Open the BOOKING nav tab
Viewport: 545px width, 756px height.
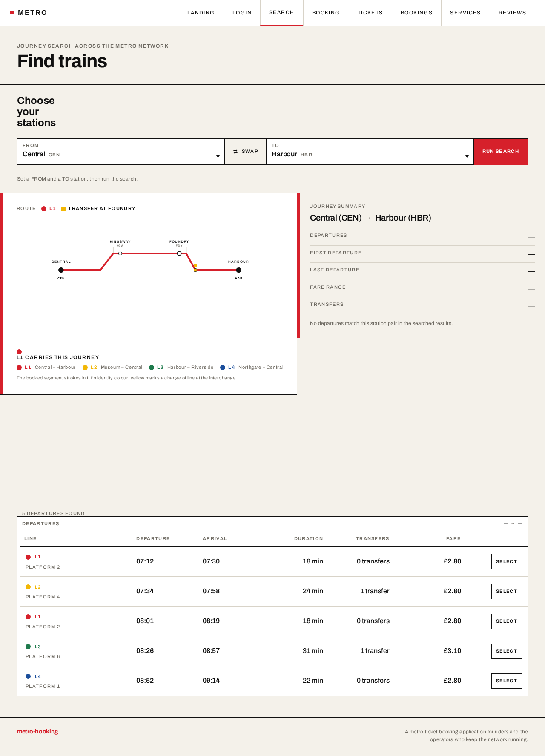(x=326, y=13)
